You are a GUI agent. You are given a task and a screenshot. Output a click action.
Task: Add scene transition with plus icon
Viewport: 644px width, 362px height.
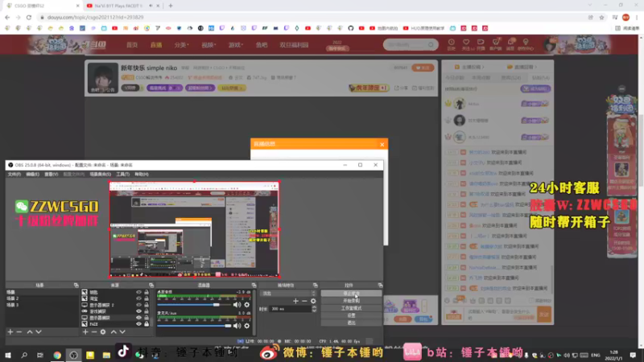295,301
